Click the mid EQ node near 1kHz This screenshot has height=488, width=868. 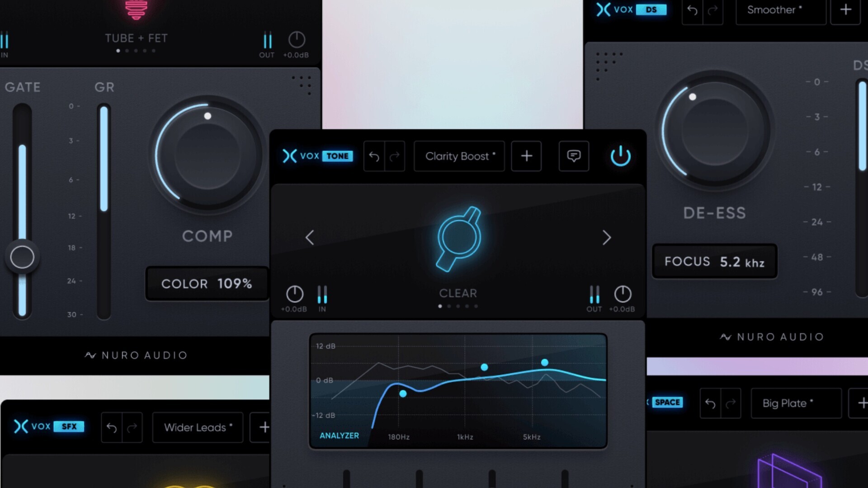pyautogui.click(x=484, y=367)
